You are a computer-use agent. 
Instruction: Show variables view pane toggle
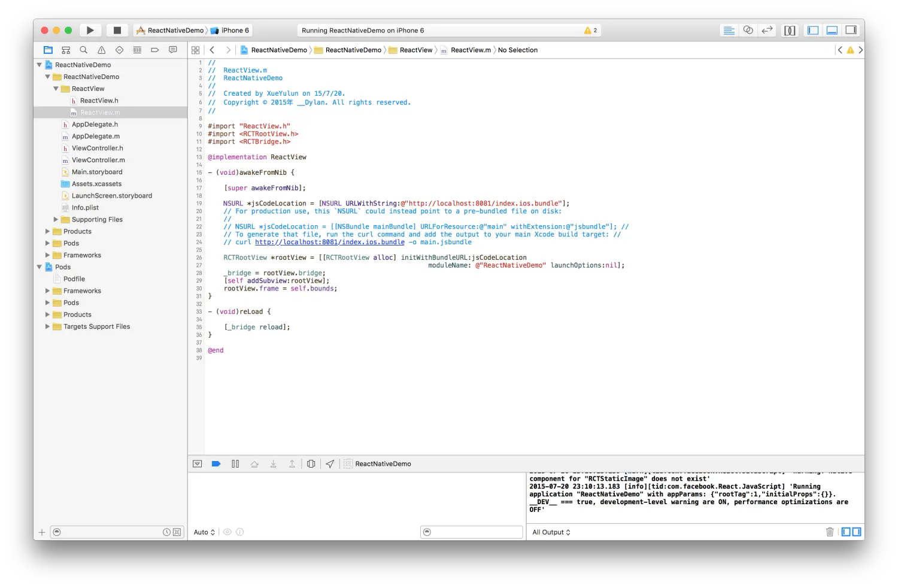tap(846, 532)
